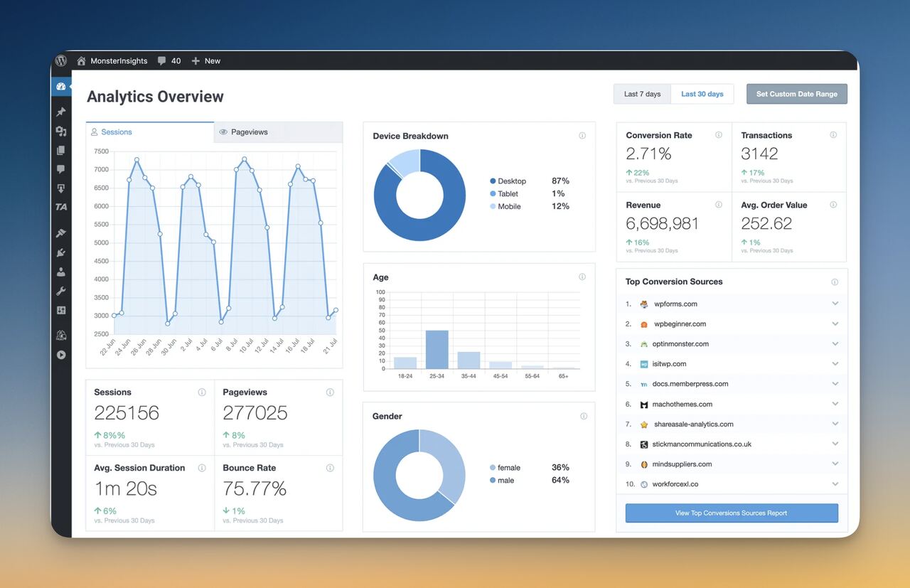The width and height of the screenshot is (910, 588).
Task: Switch to the Sessions chart tab
Action: pyautogui.click(x=150, y=132)
